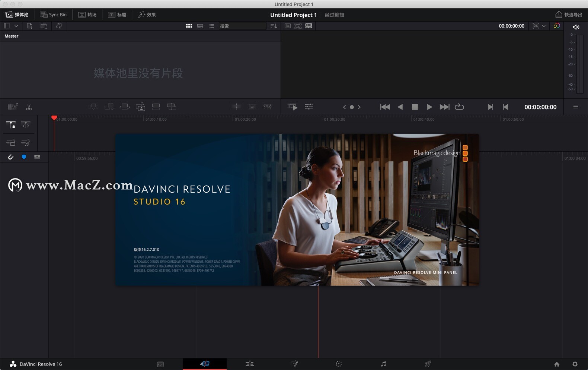The width and height of the screenshot is (588, 370).
Task: Click the import media file icon
Action: coord(30,26)
